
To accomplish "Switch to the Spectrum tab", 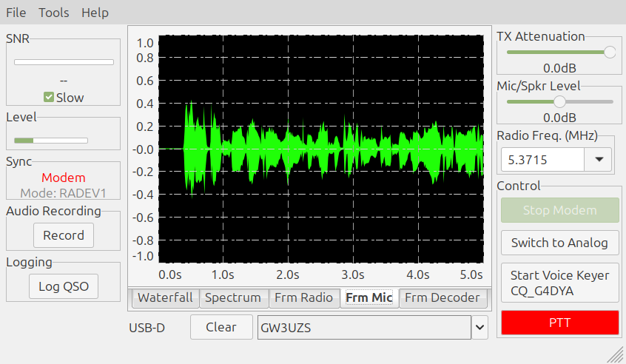I will pos(233,297).
